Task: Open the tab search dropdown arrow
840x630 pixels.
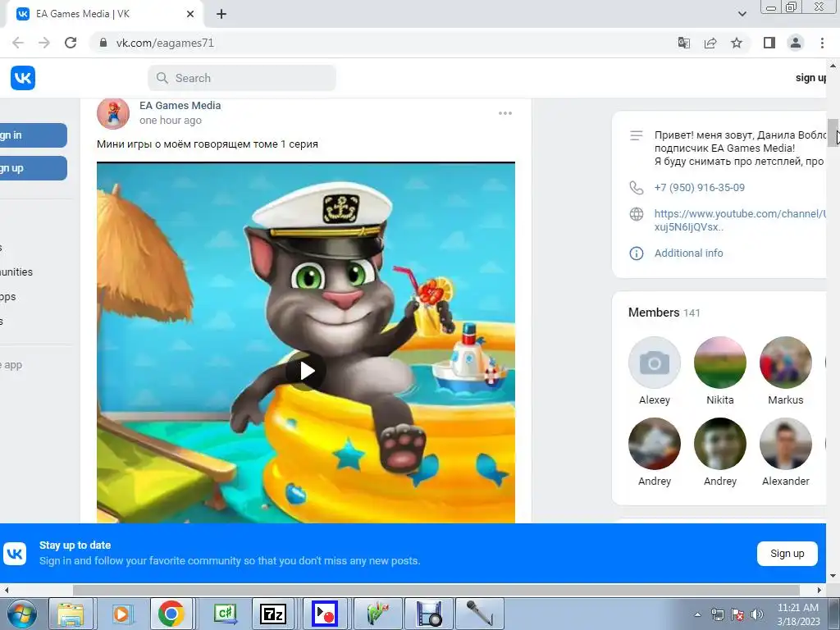Action: [742, 14]
